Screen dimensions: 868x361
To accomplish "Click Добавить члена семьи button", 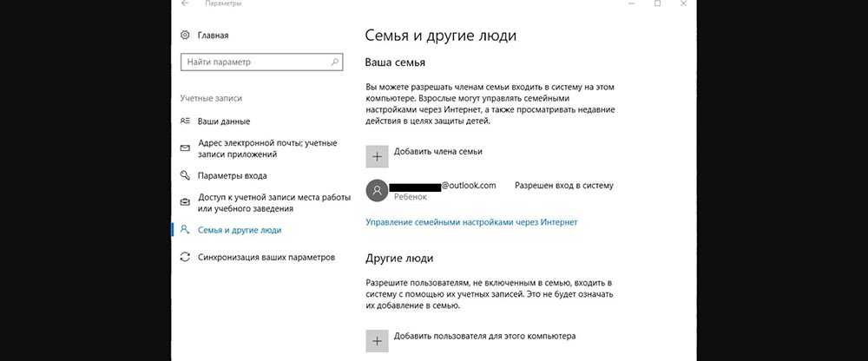I will 437,152.
